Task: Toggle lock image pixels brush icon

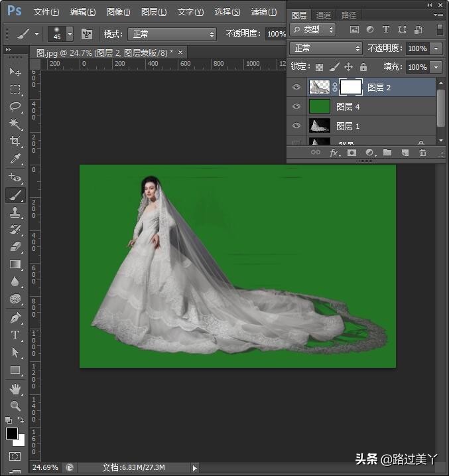Action: tap(334, 67)
